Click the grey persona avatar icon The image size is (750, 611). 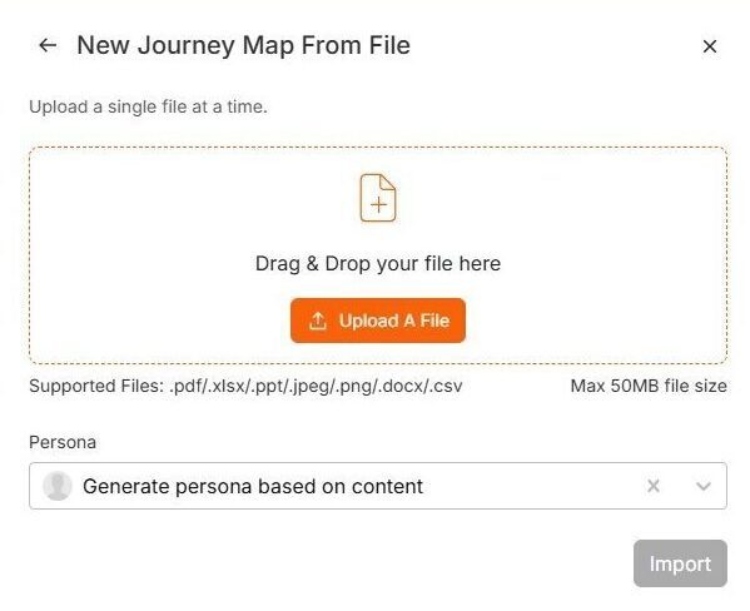pyautogui.click(x=58, y=486)
